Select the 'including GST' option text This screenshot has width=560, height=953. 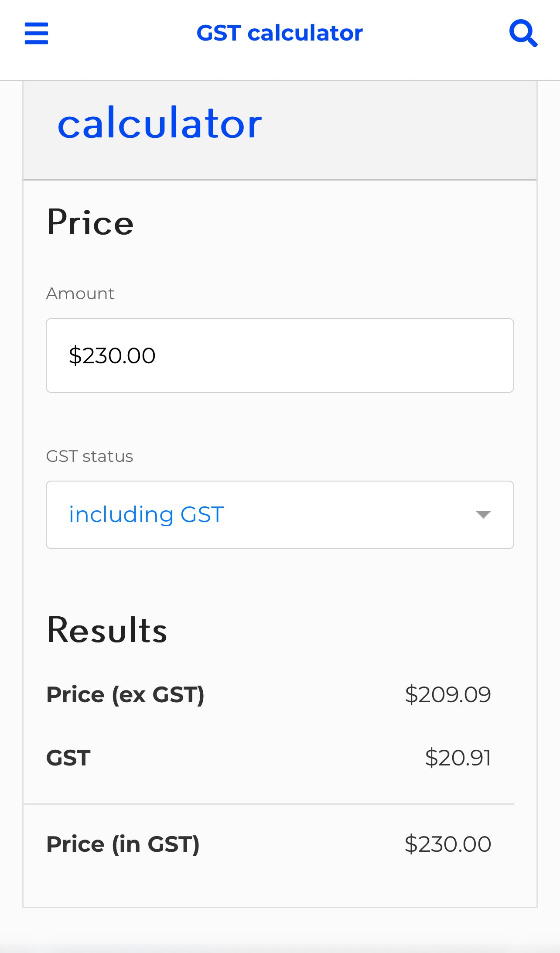point(147,515)
